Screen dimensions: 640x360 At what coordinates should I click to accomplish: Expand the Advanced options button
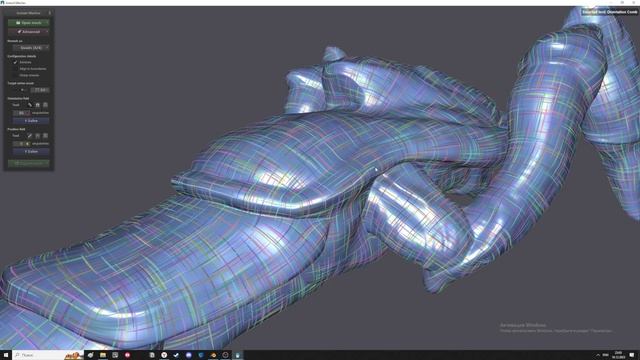29,32
